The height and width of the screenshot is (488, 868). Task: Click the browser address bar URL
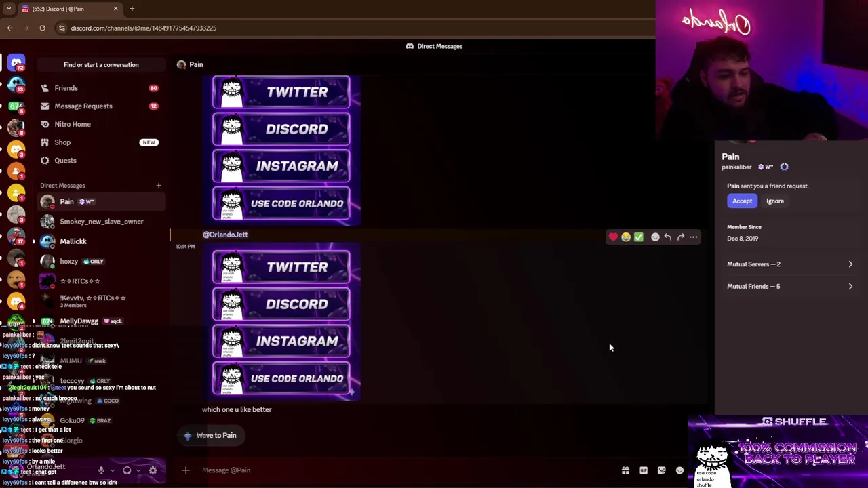click(x=143, y=28)
